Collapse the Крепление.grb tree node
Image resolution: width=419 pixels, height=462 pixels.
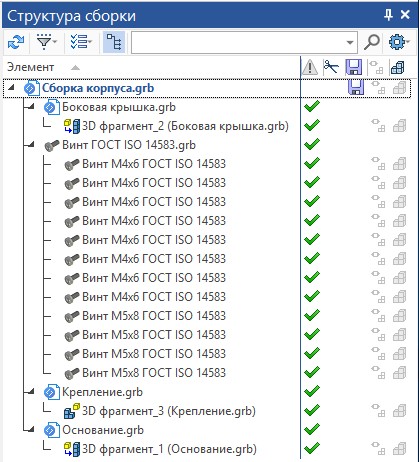[32, 392]
